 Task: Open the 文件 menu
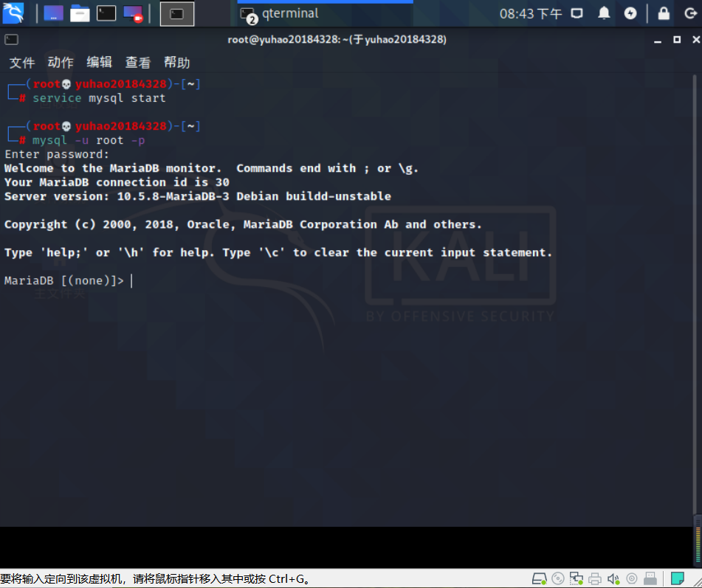pyautogui.click(x=22, y=63)
